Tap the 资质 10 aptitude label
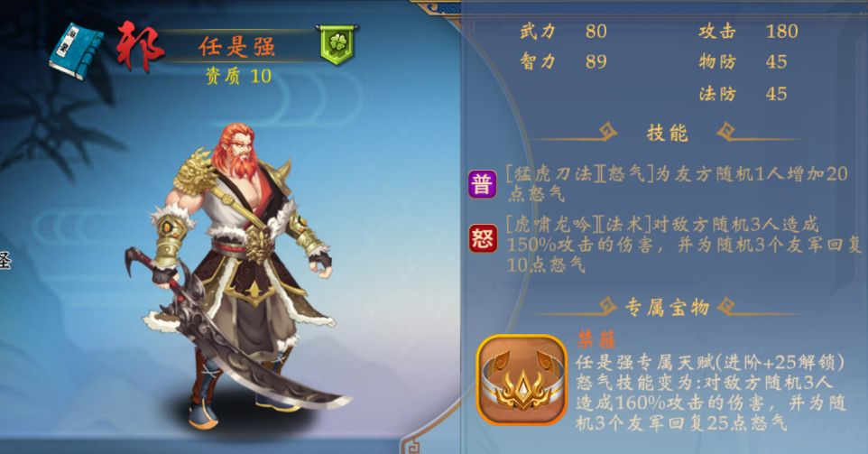Screen dimensions: 868x454 pos(238,76)
